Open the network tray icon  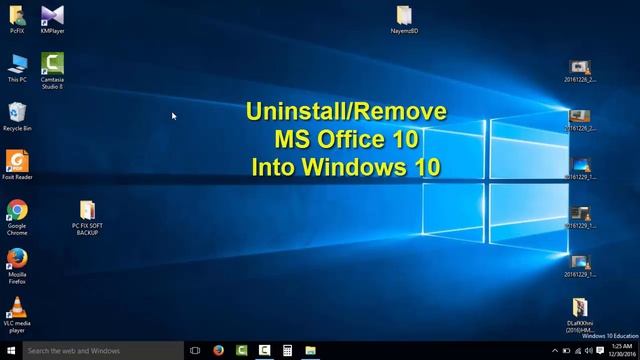[x=578, y=351]
